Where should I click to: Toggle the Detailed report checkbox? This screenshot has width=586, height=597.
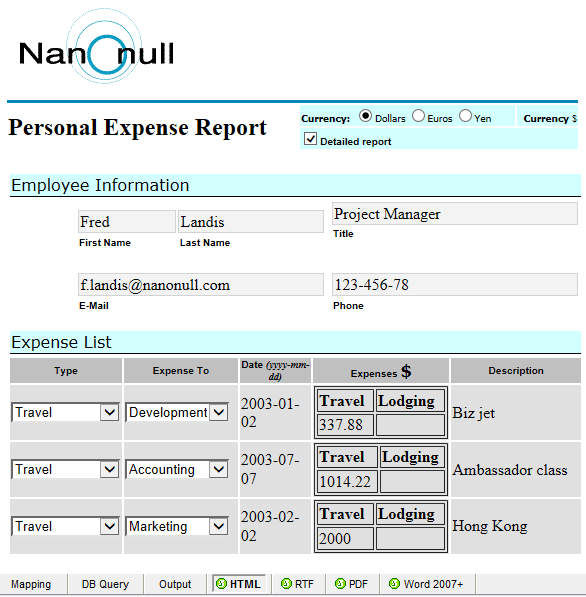pyautogui.click(x=310, y=139)
